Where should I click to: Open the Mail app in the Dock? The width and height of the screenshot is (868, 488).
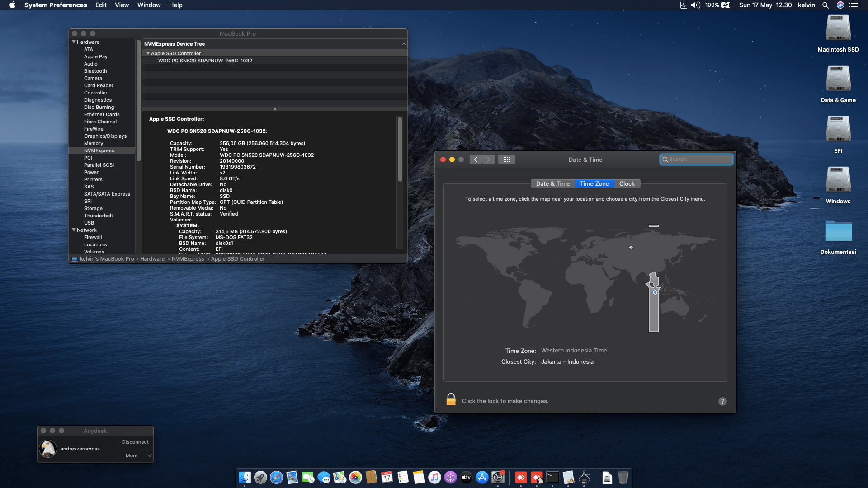(292, 478)
